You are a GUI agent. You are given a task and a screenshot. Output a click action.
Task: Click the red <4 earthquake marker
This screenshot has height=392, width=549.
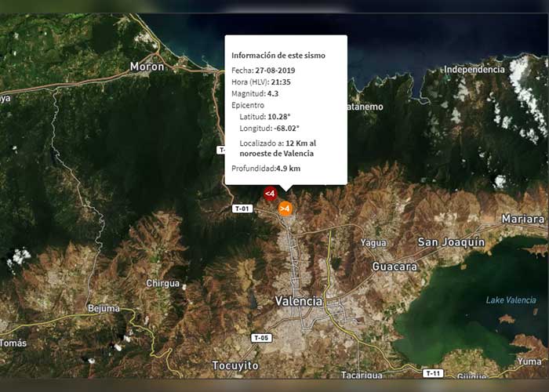(x=269, y=193)
